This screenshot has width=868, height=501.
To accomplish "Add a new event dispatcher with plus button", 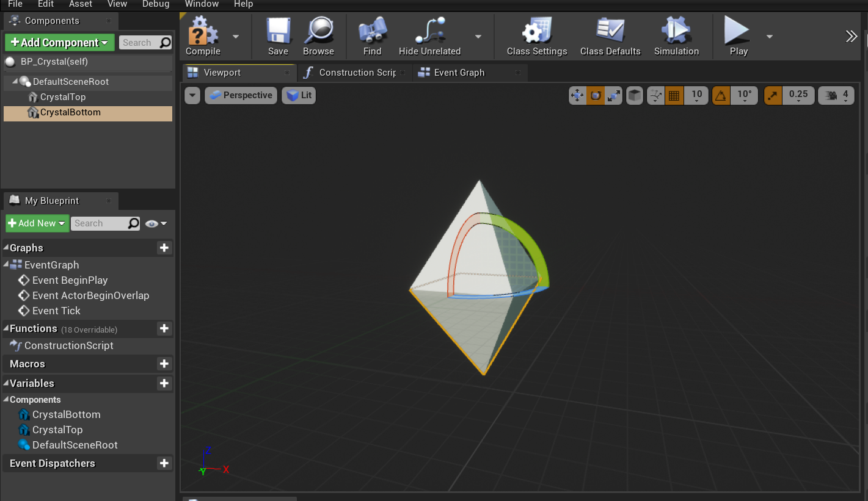I will pyautogui.click(x=164, y=463).
